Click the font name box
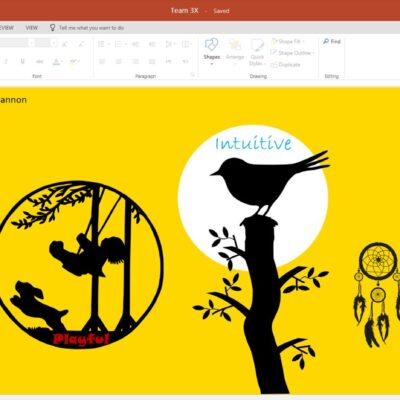 (14, 43)
